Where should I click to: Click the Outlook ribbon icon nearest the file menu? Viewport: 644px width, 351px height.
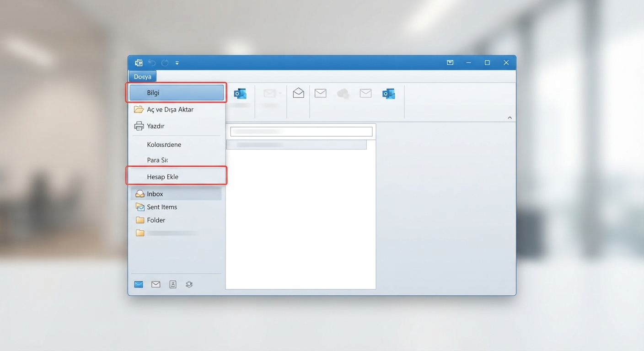click(x=240, y=94)
